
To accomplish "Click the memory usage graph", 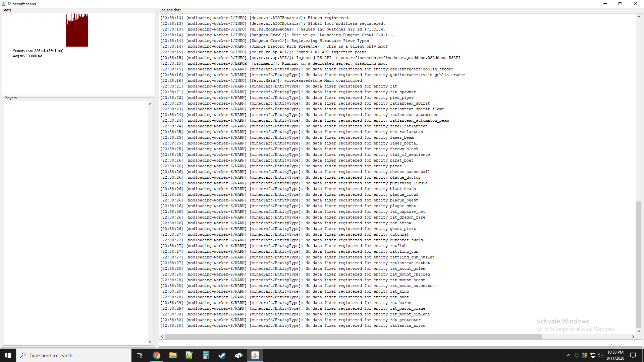I will [x=77, y=30].
